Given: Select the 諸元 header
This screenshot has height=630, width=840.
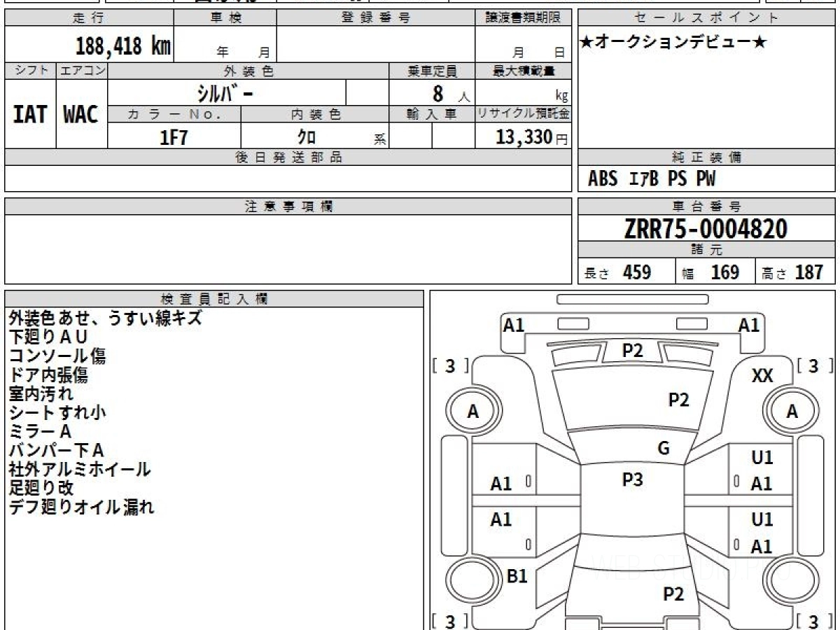Looking at the screenshot, I should click(x=707, y=250).
